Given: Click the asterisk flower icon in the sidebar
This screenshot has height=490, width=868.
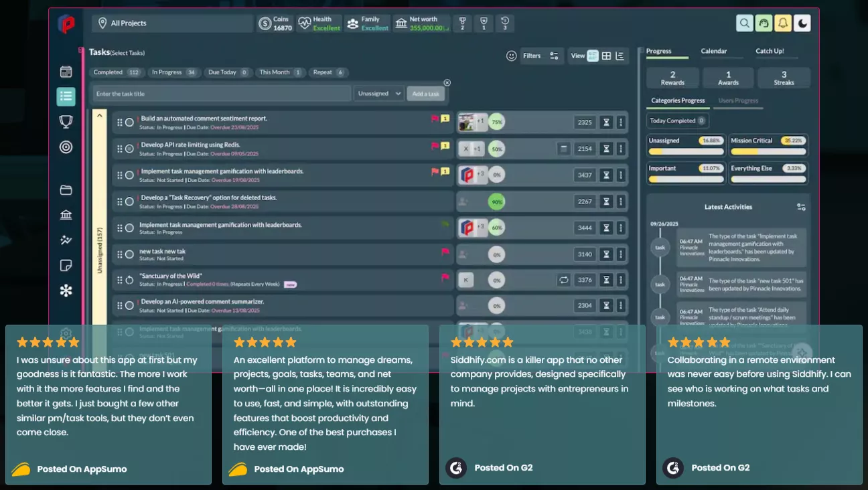Looking at the screenshot, I should pyautogui.click(x=66, y=291).
